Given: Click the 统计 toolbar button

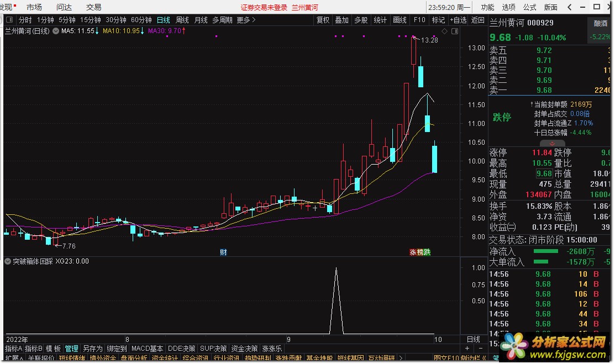Looking at the screenshot, I should (x=380, y=20).
